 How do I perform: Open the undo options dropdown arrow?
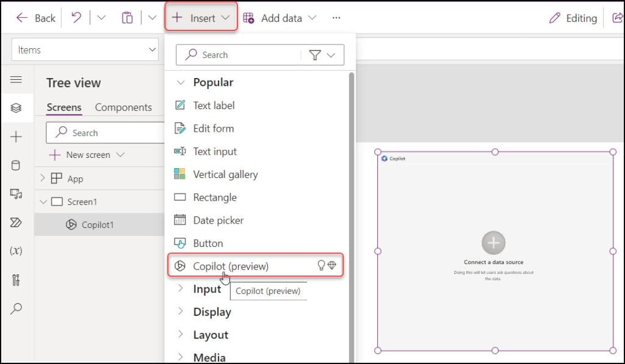[x=101, y=18]
